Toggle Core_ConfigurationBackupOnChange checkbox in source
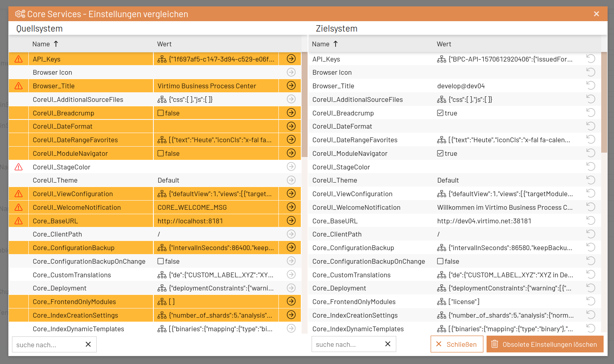 coord(161,261)
